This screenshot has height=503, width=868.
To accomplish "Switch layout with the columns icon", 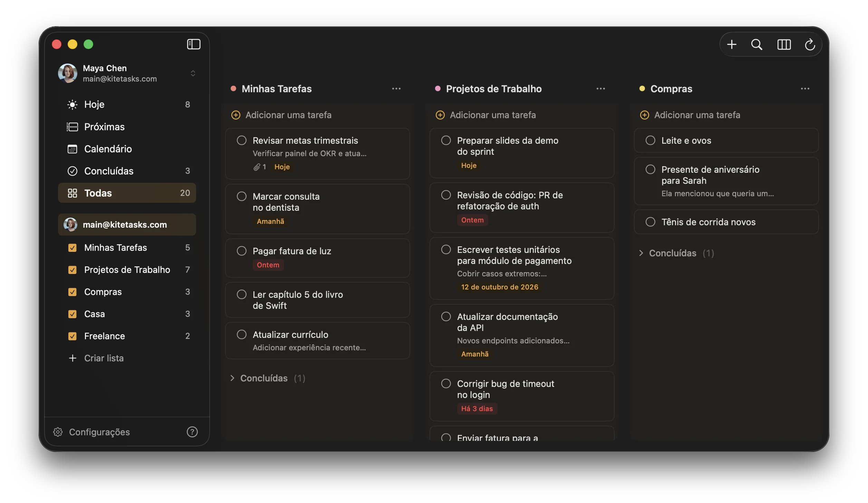I will [x=784, y=44].
